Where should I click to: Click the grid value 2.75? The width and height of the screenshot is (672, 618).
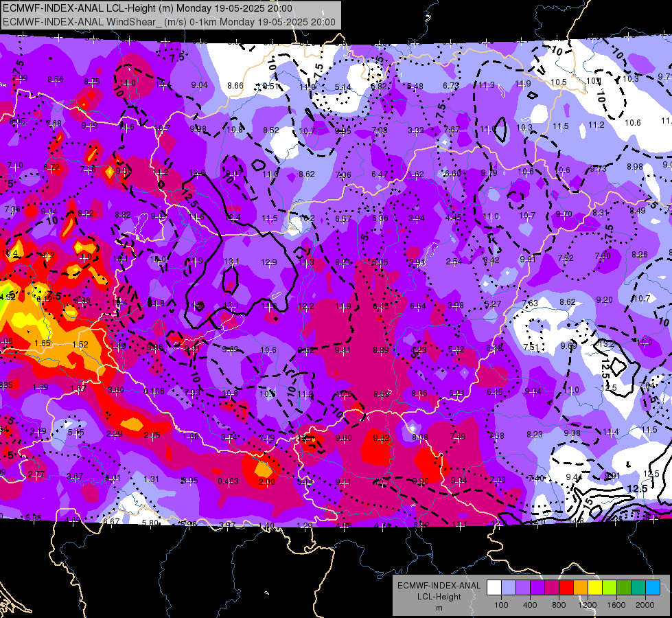click(x=152, y=435)
